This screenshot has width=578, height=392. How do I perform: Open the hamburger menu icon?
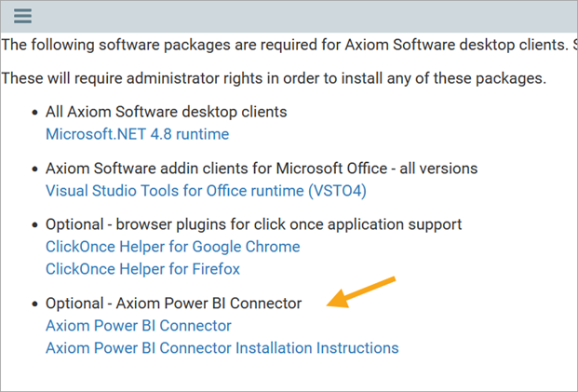click(22, 16)
